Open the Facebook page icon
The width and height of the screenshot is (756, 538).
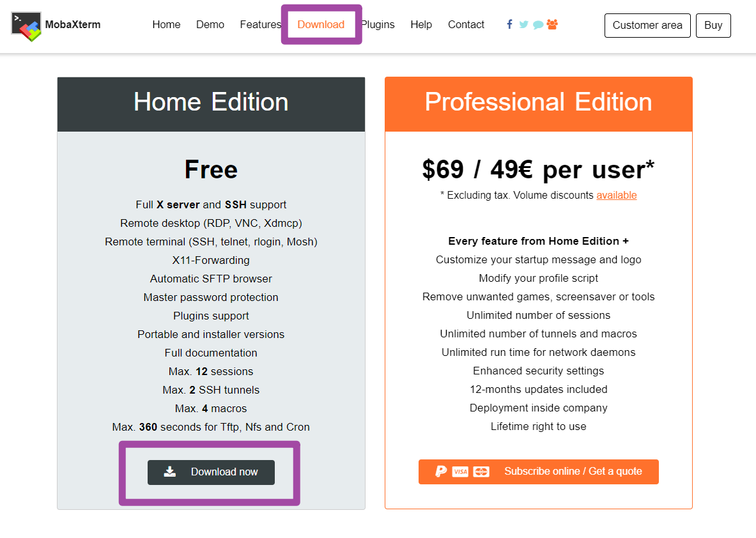(x=509, y=24)
